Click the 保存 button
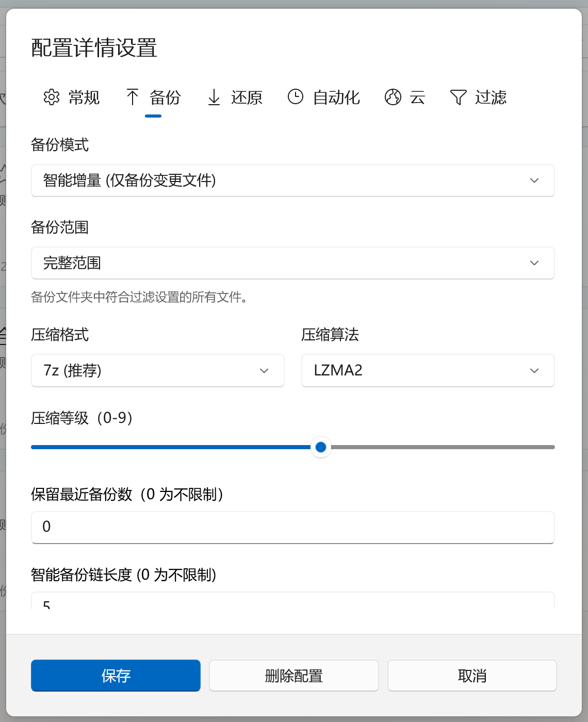588x722 pixels. pyautogui.click(x=116, y=676)
